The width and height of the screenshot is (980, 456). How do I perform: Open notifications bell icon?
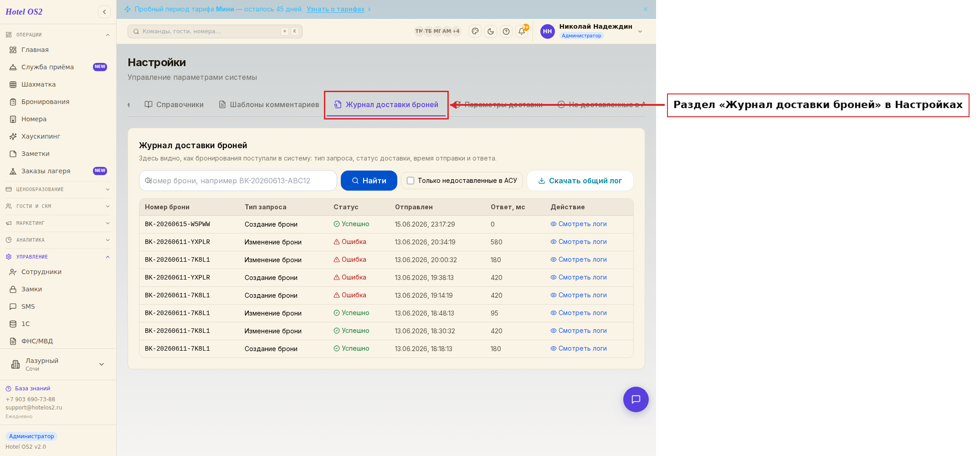522,31
